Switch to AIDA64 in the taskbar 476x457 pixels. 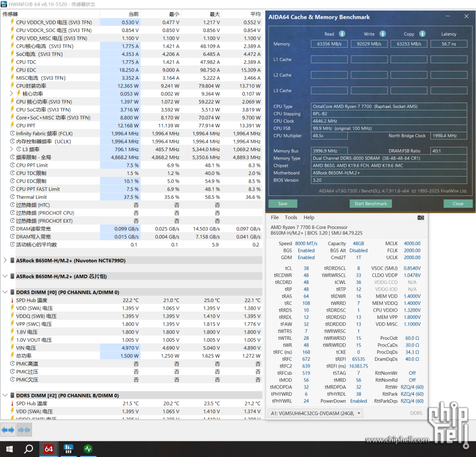(49, 449)
